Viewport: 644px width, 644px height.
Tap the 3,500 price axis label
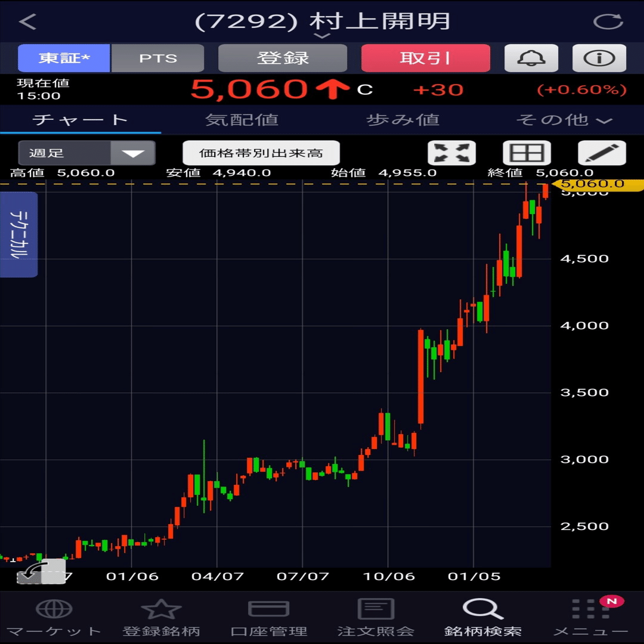point(584,392)
